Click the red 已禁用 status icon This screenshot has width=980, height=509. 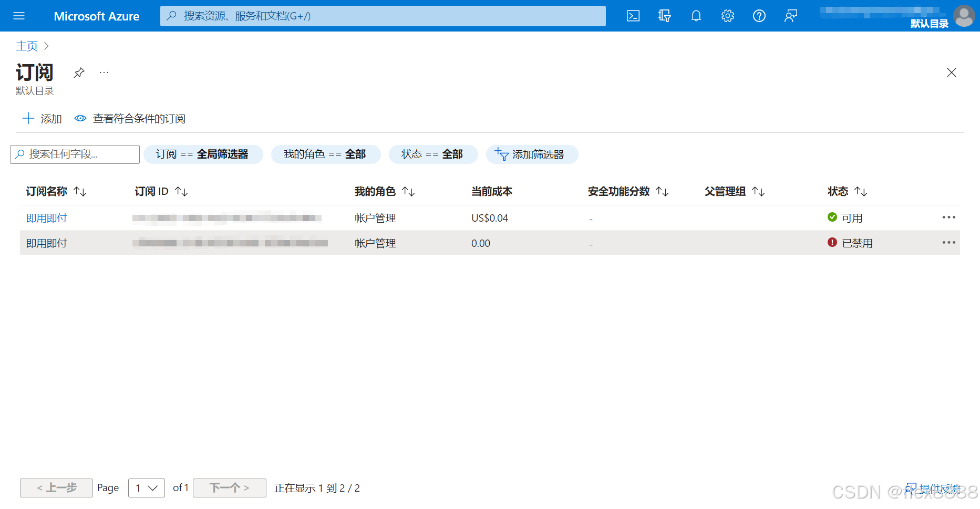coord(832,242)
